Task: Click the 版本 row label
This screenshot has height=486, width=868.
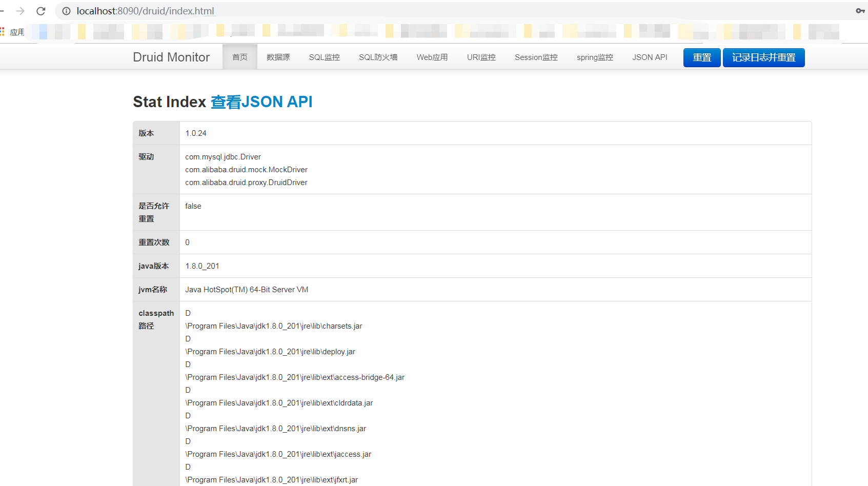Action: pos(146,133)
